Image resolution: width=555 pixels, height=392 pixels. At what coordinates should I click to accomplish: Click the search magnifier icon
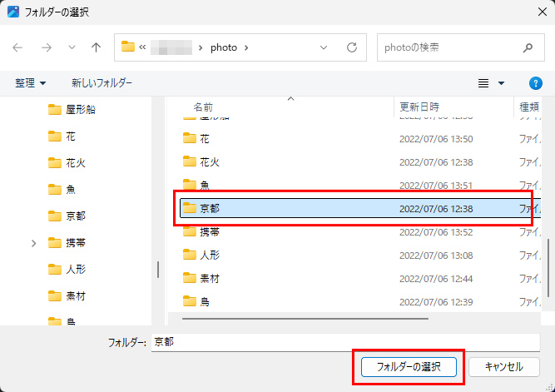click(528, 47)
